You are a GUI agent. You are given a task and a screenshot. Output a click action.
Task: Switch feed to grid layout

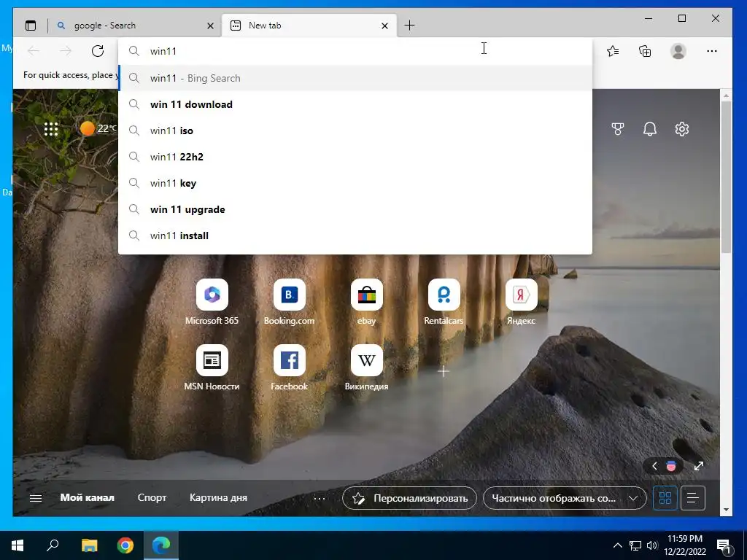point(665,498)
